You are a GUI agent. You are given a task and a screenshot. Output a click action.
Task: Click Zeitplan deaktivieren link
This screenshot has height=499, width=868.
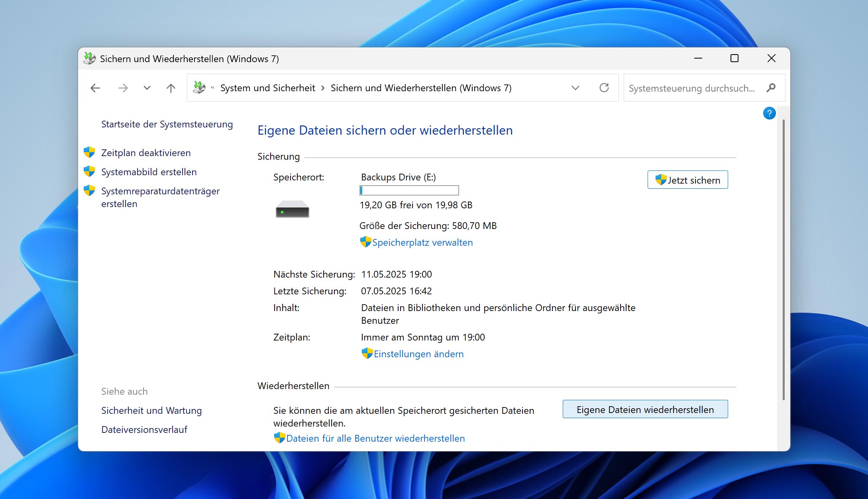(x=146, y=153)
